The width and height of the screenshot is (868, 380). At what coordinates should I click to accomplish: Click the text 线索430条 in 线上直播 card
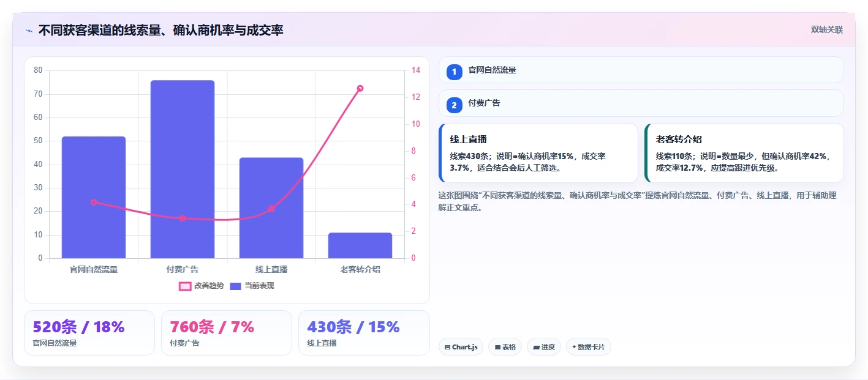(x=470, y=156)
